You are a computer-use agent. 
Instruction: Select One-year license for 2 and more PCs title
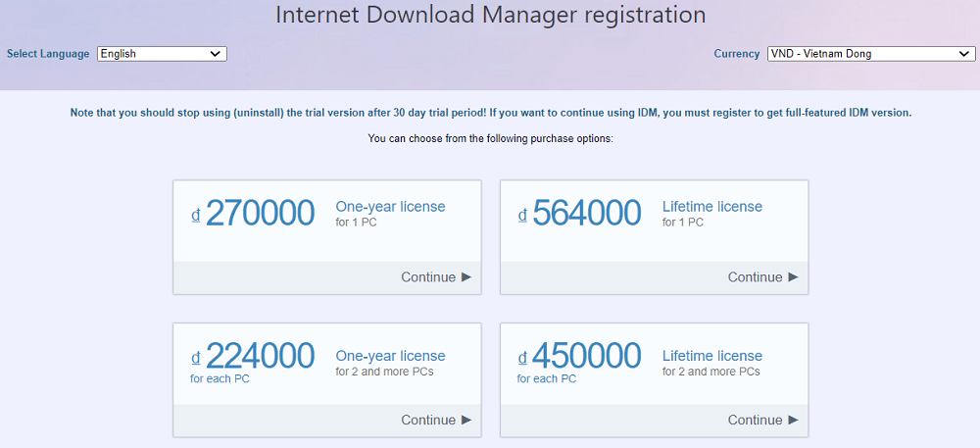(391, 356)
